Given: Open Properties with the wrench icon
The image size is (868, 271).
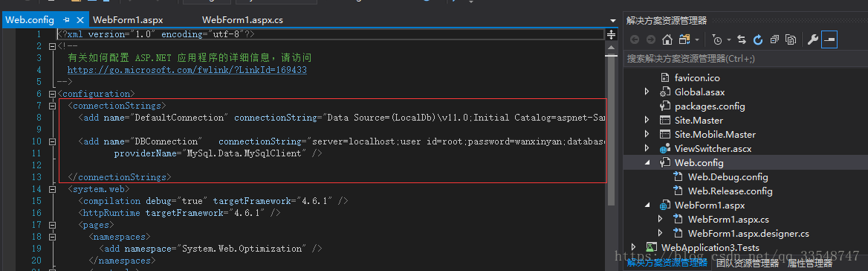Looking at the screenshot, I should pos(813,40).
